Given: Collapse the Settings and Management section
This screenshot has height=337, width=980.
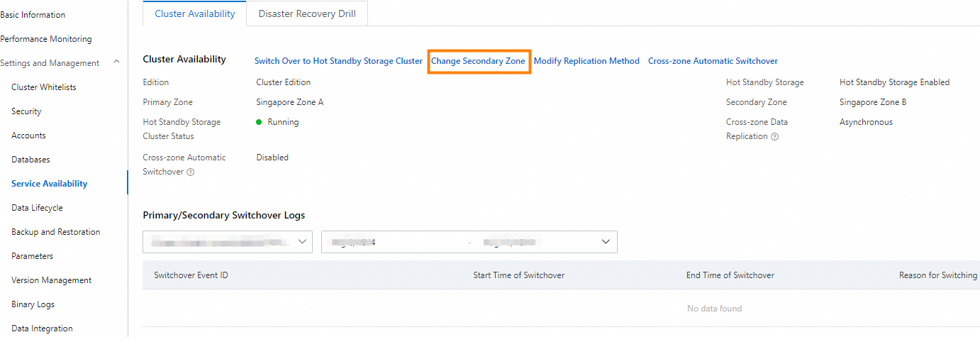Looking at the screenshot, I should coord(116,63).
